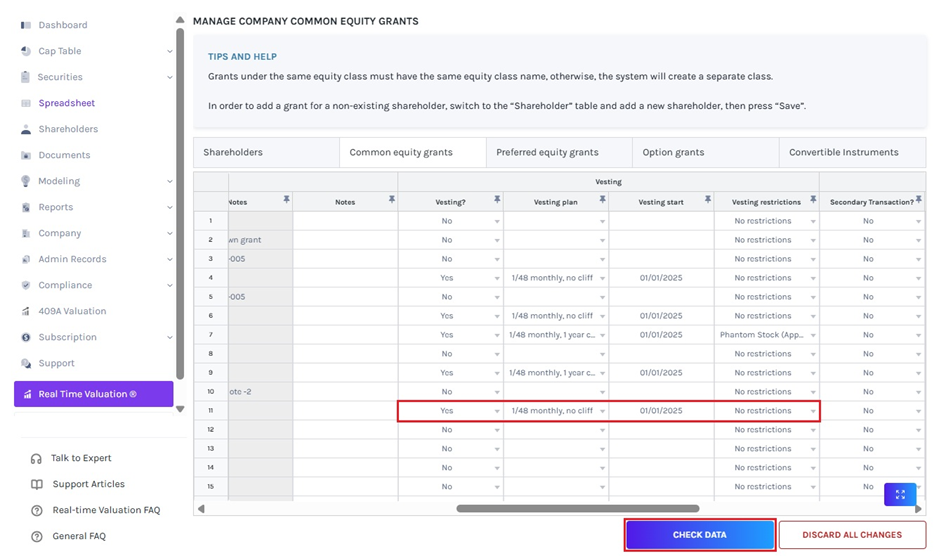939x556 pixels.
Task: Click the Compliance shield icon
Action: (x=26, y=285)
